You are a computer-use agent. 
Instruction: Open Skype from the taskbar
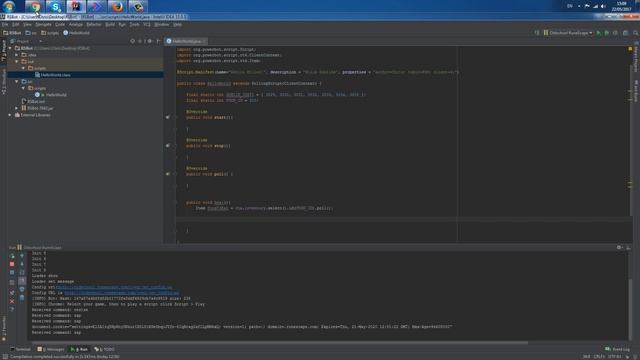click(55, 7)
